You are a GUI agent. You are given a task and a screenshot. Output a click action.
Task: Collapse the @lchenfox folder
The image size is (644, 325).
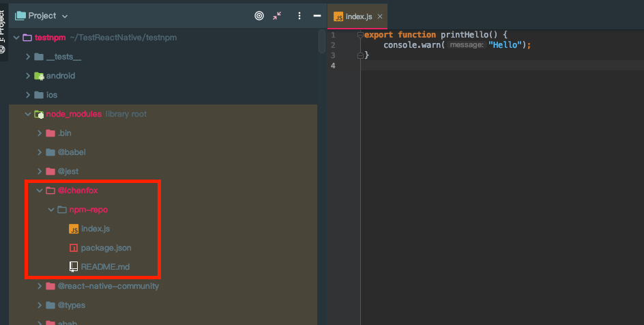click(x=40, y=190)
